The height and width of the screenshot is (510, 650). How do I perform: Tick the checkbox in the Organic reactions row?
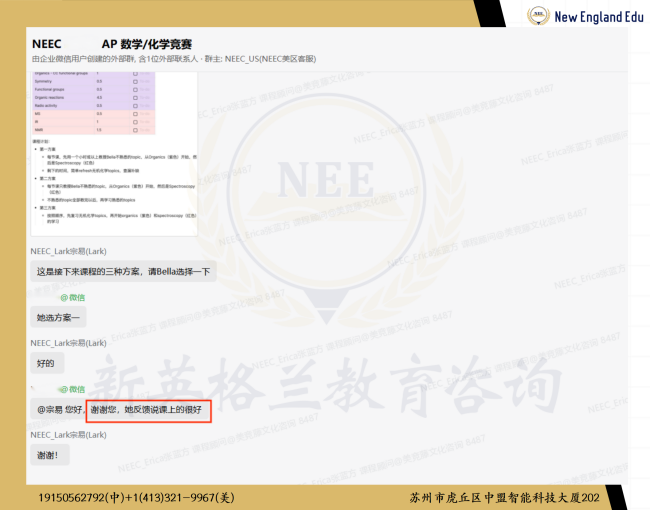pyautogui.click(x=135, y=98)
